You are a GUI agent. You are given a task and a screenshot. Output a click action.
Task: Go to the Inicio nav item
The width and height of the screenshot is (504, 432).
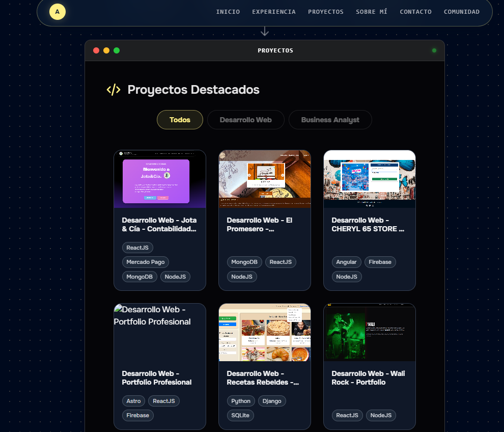click(x=228, y=12)
